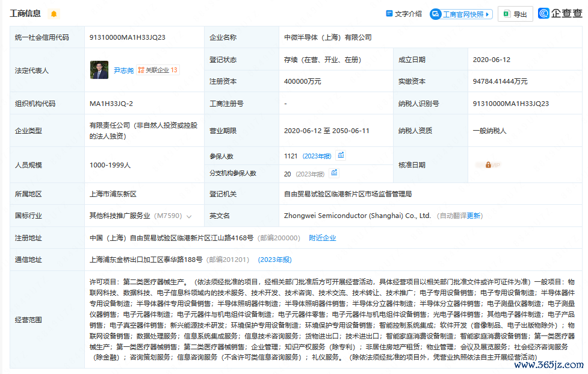Click the 注册地址 row label
Viewport: 588px width, 374px height.
tap(28, 238)
